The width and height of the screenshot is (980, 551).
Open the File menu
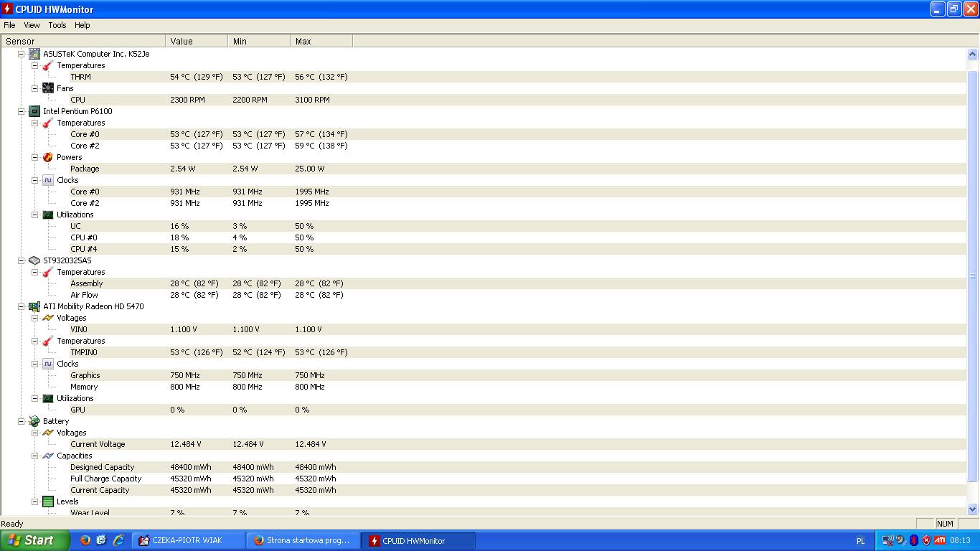tap(9, 25)
